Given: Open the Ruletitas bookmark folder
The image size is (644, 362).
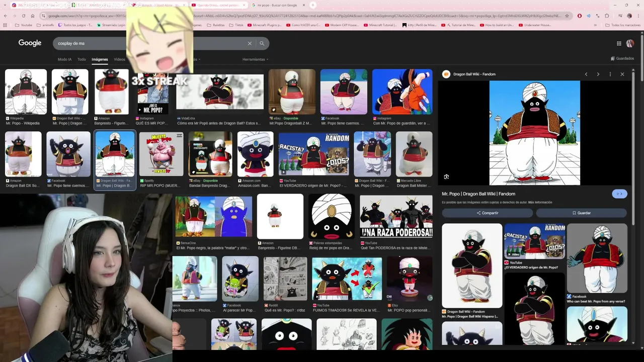Looking at the screenshot, I should [x=215, y=25].
